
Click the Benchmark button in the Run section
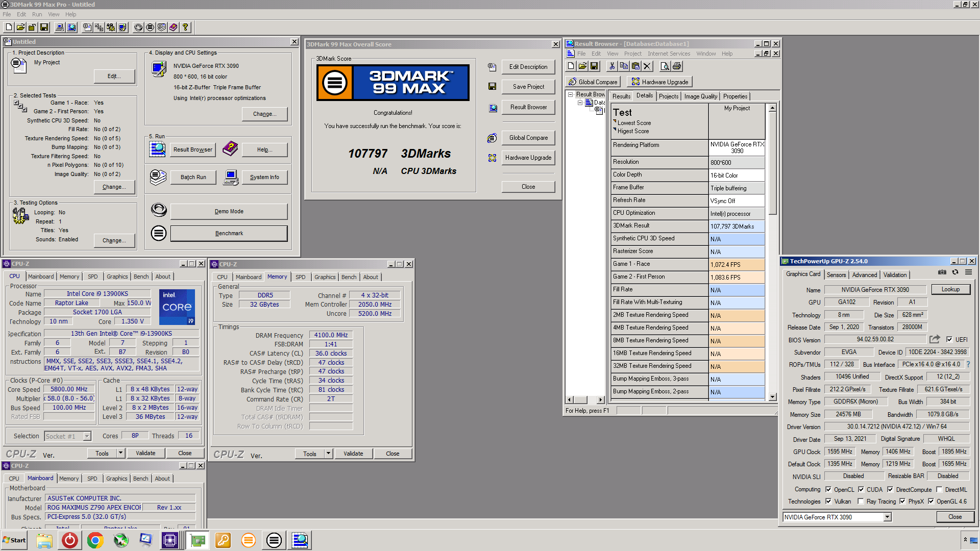click(229, 233)
